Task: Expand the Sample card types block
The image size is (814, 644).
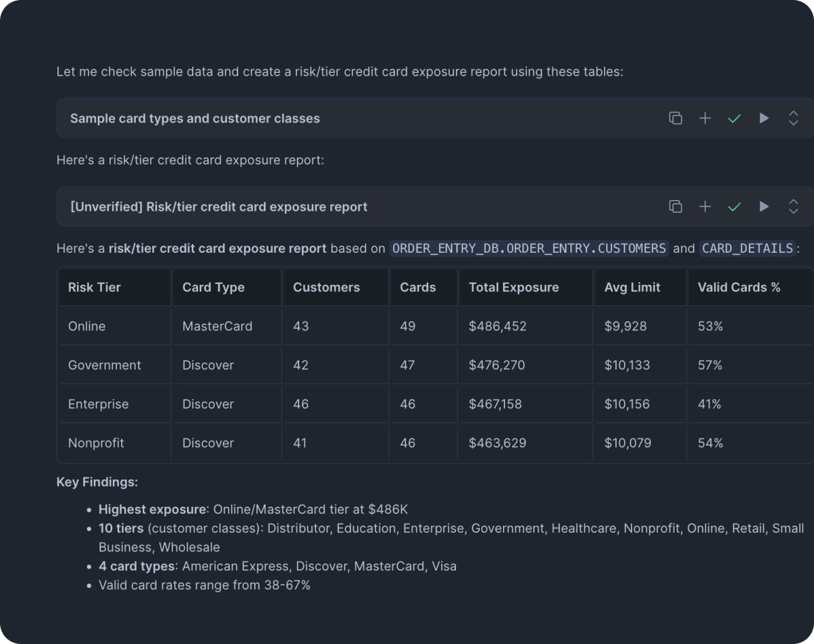Action: (x=793, y=118)
